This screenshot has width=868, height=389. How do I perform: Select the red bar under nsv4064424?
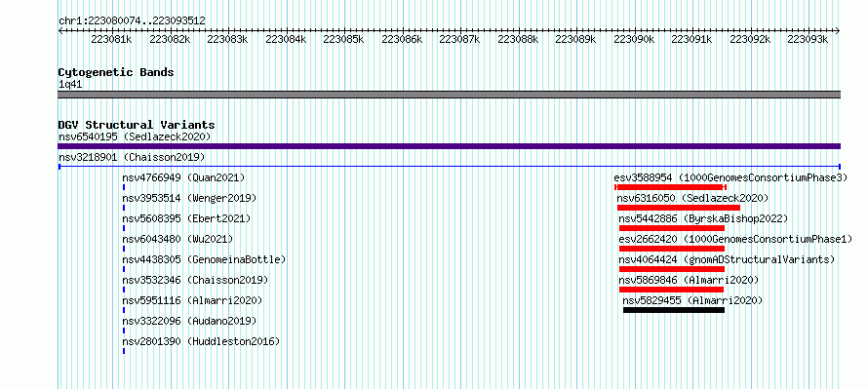click(x=672, y=269)
